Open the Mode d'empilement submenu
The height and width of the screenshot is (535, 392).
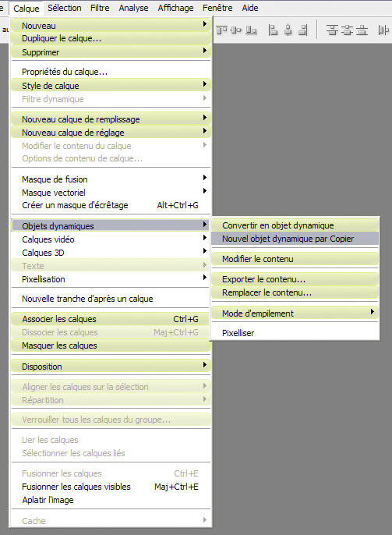tap(295, 314)
